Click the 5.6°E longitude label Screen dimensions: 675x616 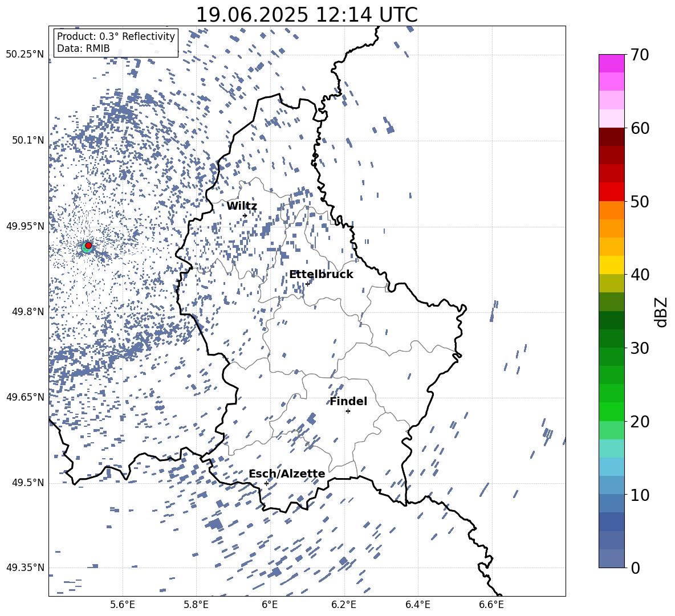[123, 605]
